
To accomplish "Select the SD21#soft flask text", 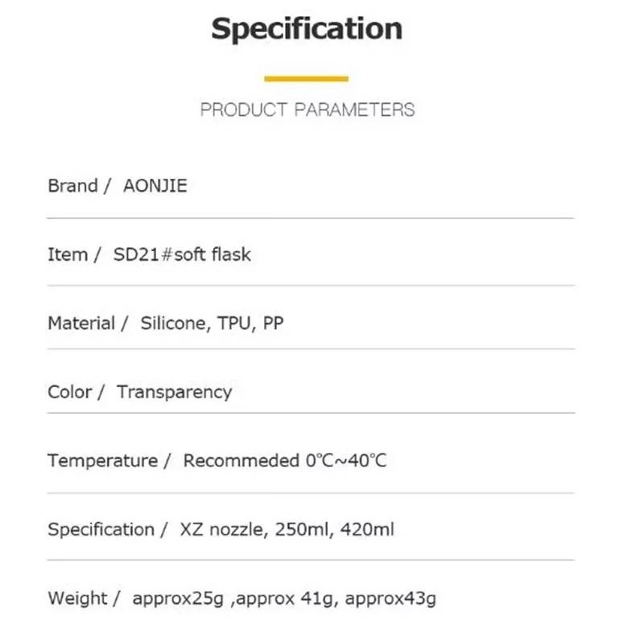I will pyautogui.click(x=182, y=254).
